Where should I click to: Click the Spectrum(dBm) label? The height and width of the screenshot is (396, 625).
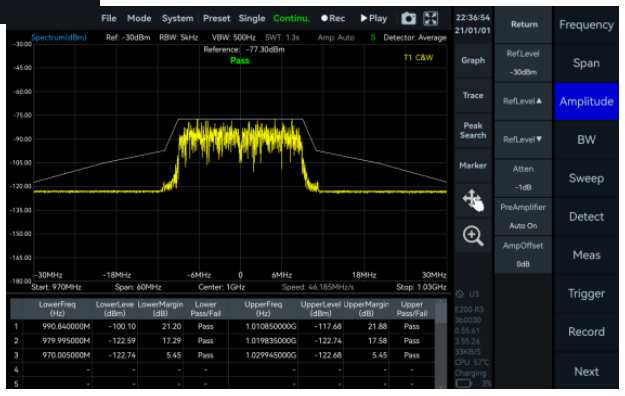point(59,37)
